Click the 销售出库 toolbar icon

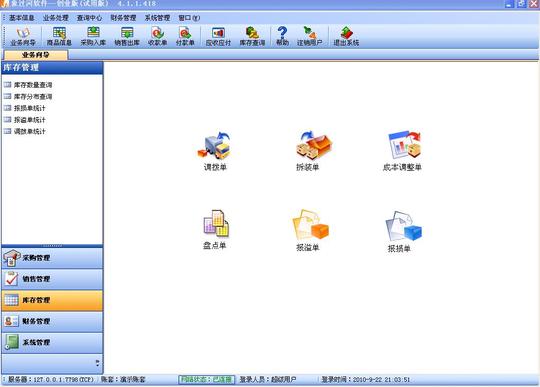pos(127,36)
